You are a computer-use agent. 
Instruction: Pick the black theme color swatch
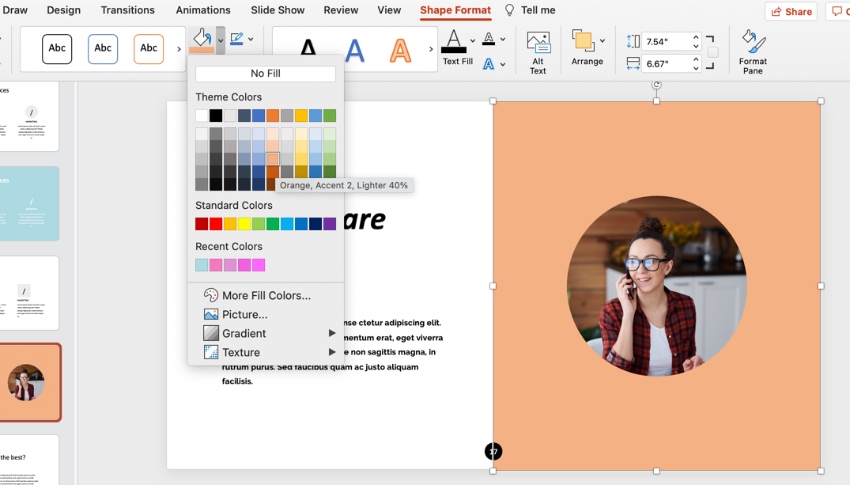(216, 115)
